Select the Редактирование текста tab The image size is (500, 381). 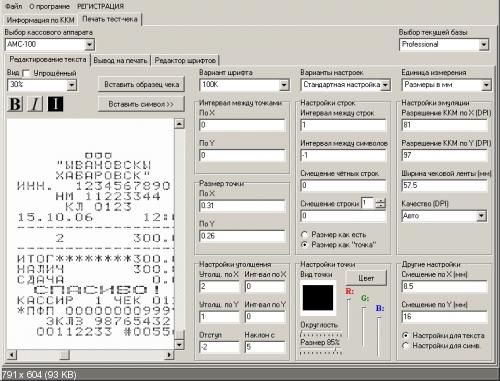click(48, 59)
